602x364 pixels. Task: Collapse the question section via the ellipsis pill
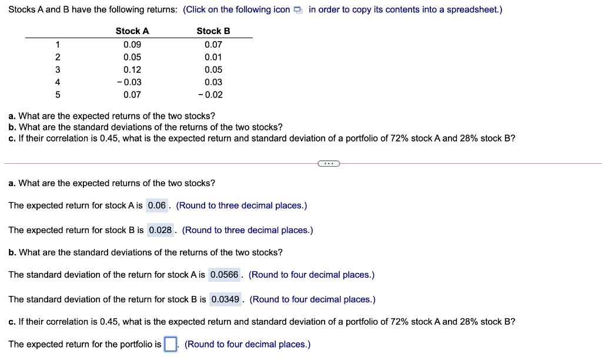[x=329, y=163]
